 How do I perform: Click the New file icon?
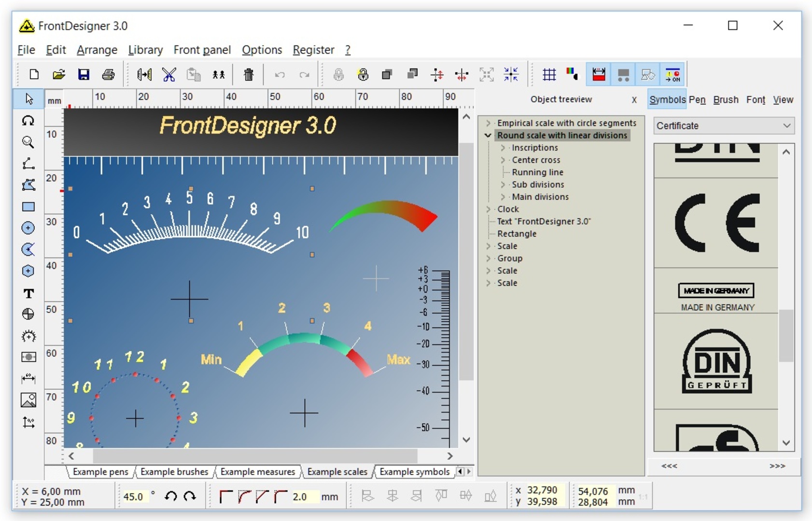pos(34,74)
